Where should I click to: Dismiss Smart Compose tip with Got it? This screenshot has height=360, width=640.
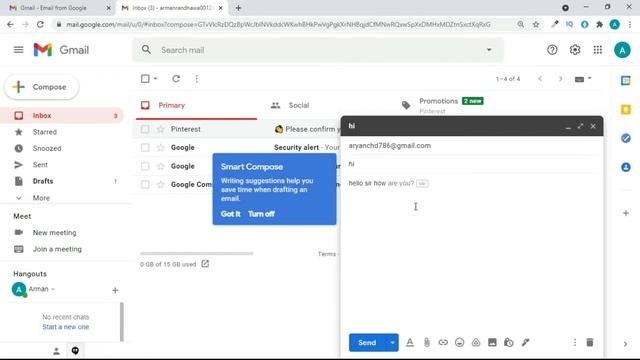point(231,213)
